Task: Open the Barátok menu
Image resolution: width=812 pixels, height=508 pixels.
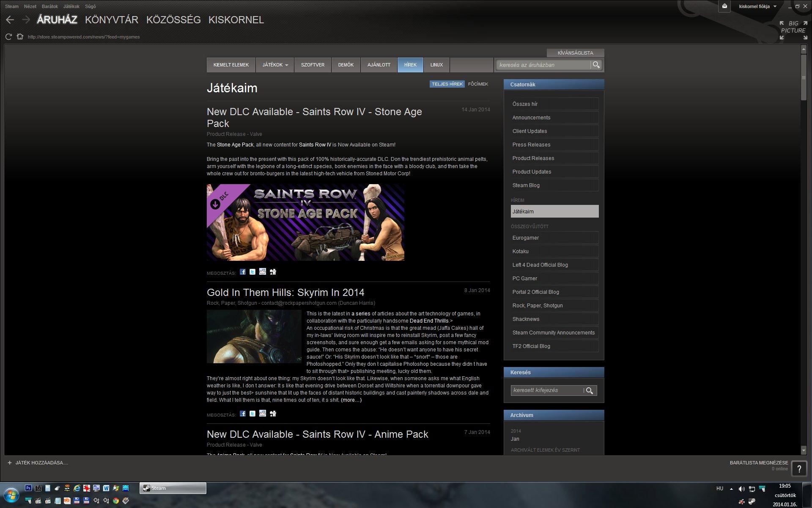Action: tap(50, 6)
